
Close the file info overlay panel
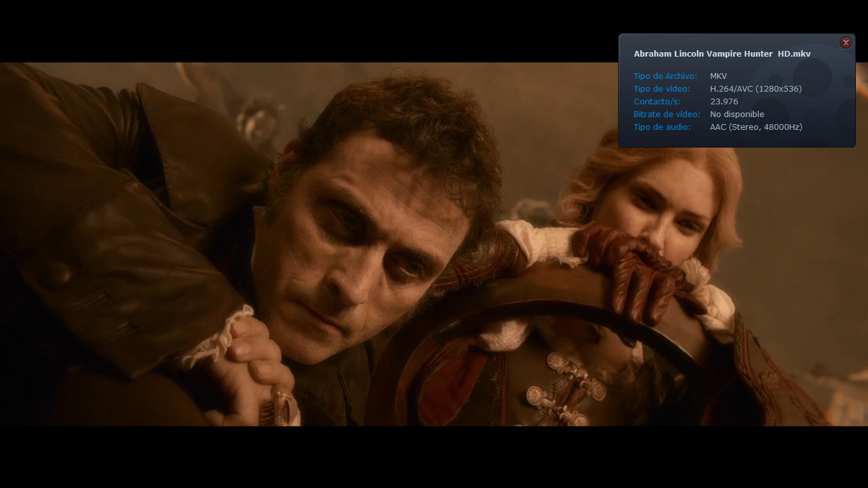tap(846, 43)
